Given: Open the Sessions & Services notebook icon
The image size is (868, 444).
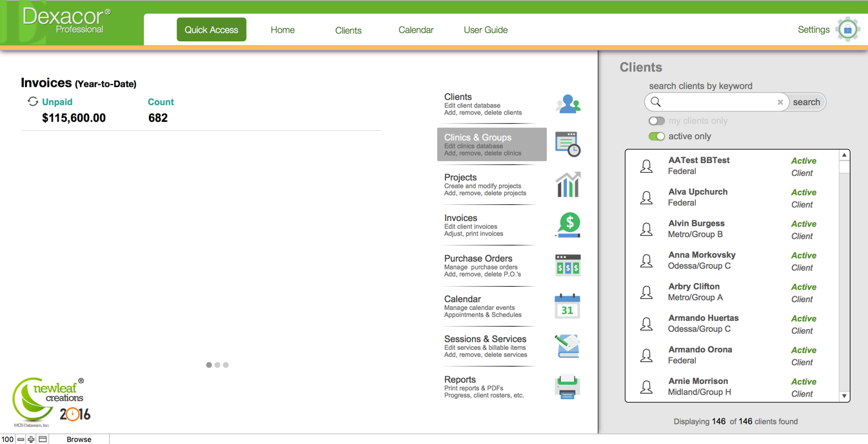Looking at the screenshot, I should [567, 346].
